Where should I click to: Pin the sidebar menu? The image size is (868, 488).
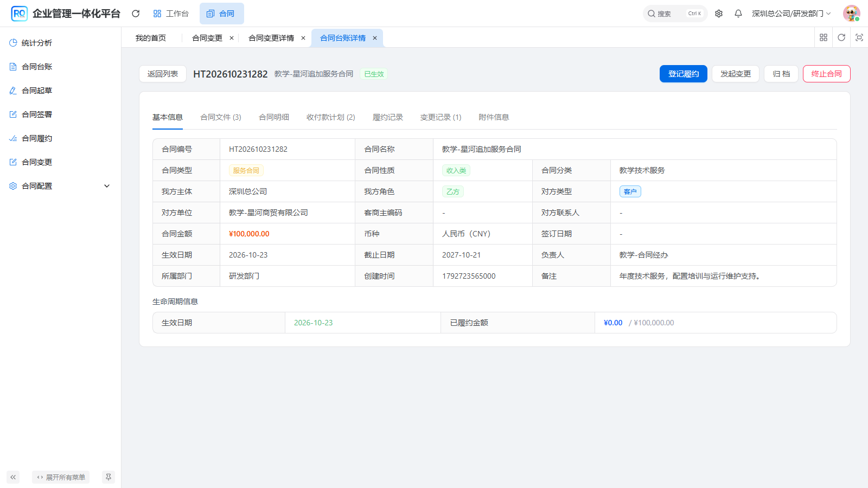(108, 477)
